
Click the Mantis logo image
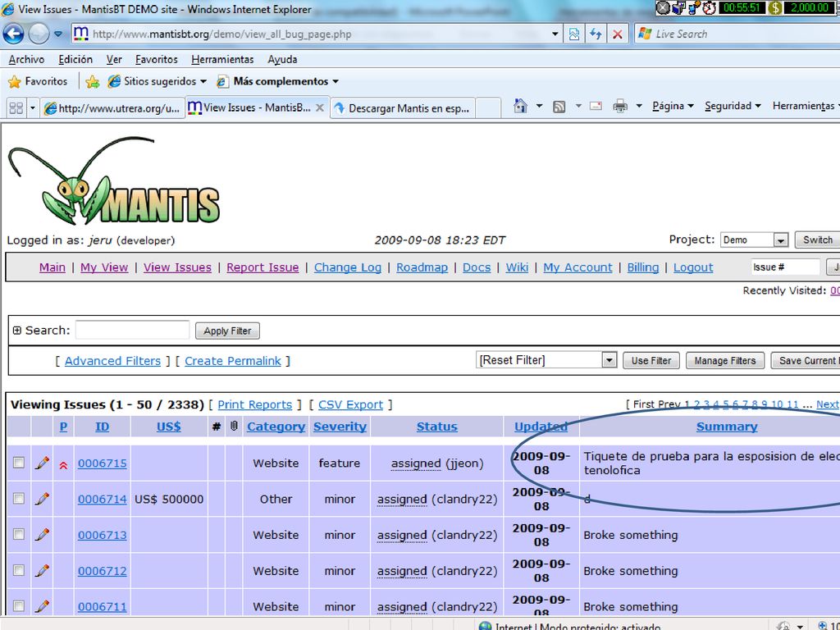tap(114, 180)
